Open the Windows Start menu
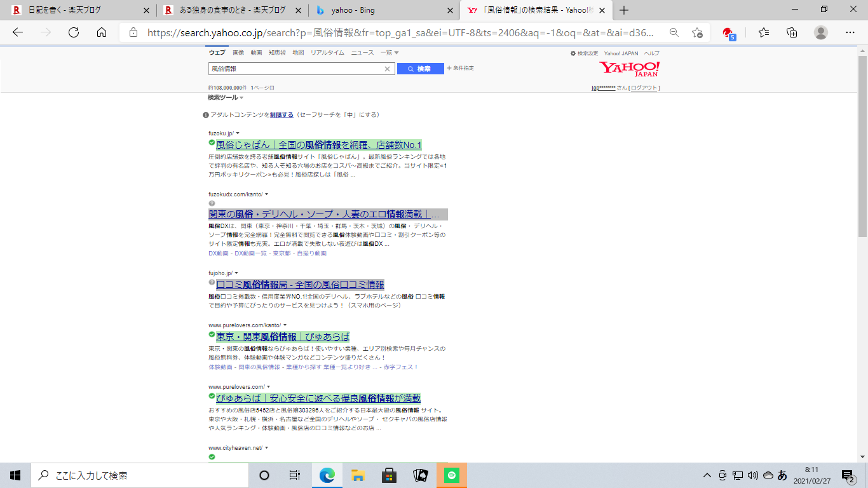 15,475
